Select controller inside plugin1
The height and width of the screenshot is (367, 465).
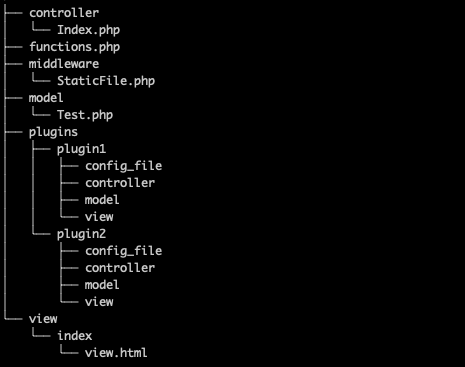(120, 183)
